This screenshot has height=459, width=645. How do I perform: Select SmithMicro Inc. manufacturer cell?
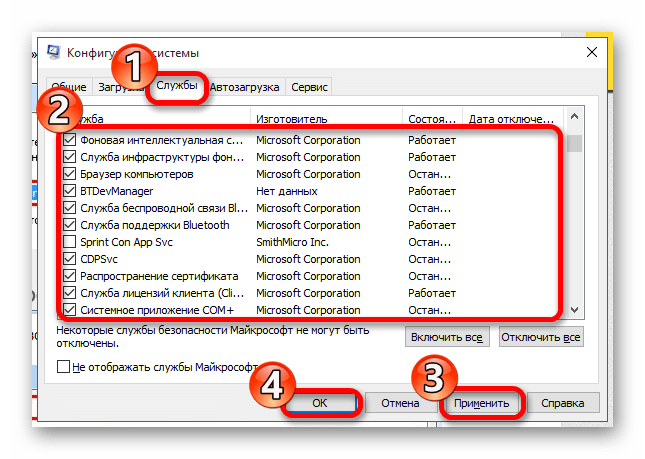[292, 242]
